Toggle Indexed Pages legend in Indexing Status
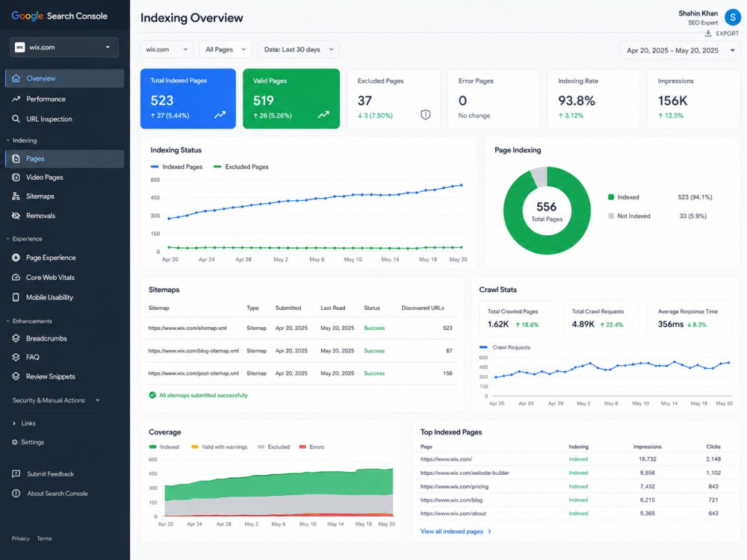 pos(177,167)
